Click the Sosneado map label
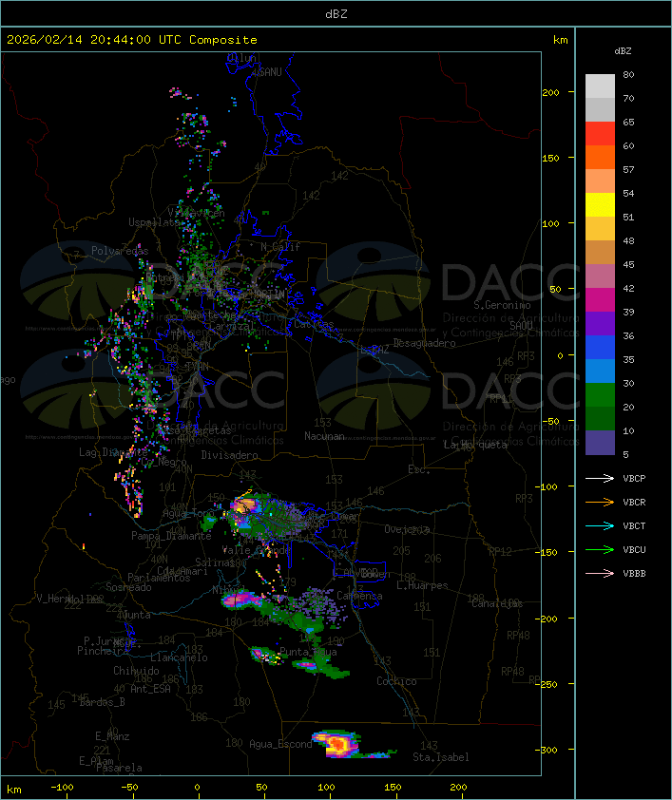This screenshot has width=672, height=800. [128, 587]
